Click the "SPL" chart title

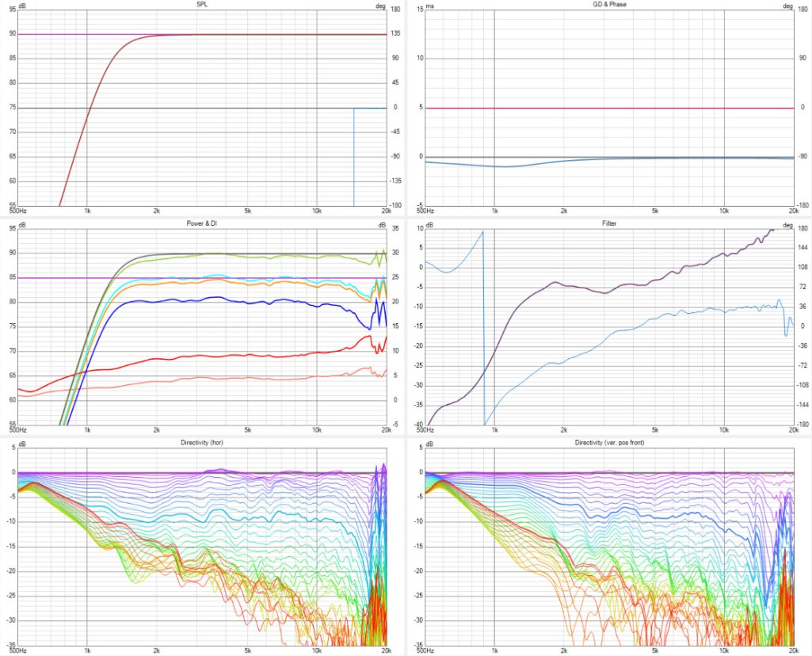coord(202,4)
